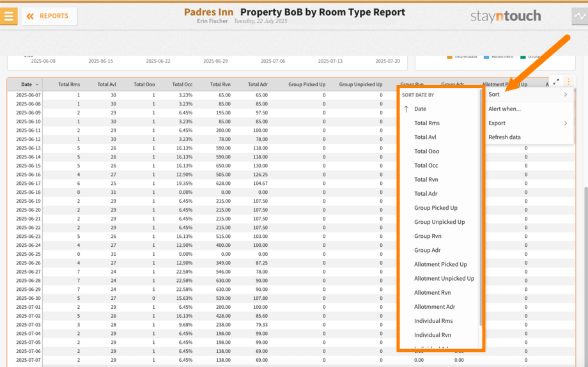Go back to Reports
The width and height of the screenshot is (588, 367).
[x=49, y=16]
